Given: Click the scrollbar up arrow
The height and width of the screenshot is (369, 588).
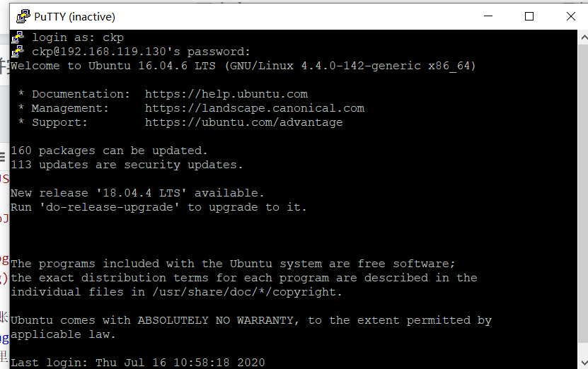Looking at the screenshot, I should click(584, 37).
